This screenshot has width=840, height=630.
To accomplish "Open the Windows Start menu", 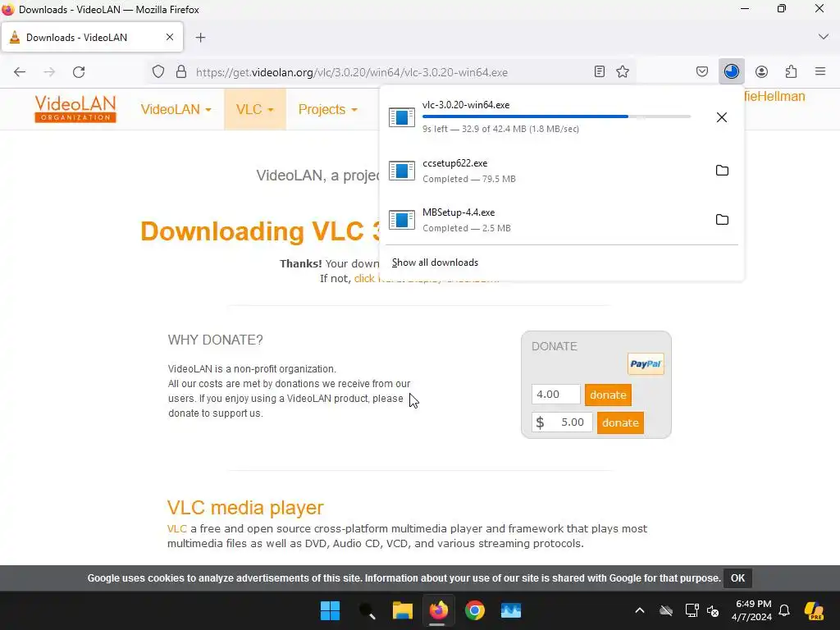I will click(330, 610).
